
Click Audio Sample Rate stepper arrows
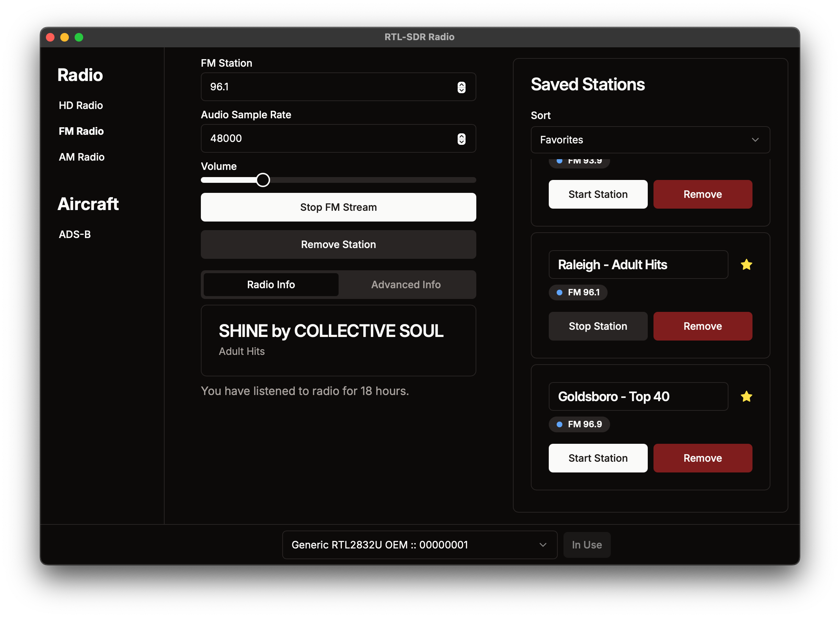tap(461, 139)
